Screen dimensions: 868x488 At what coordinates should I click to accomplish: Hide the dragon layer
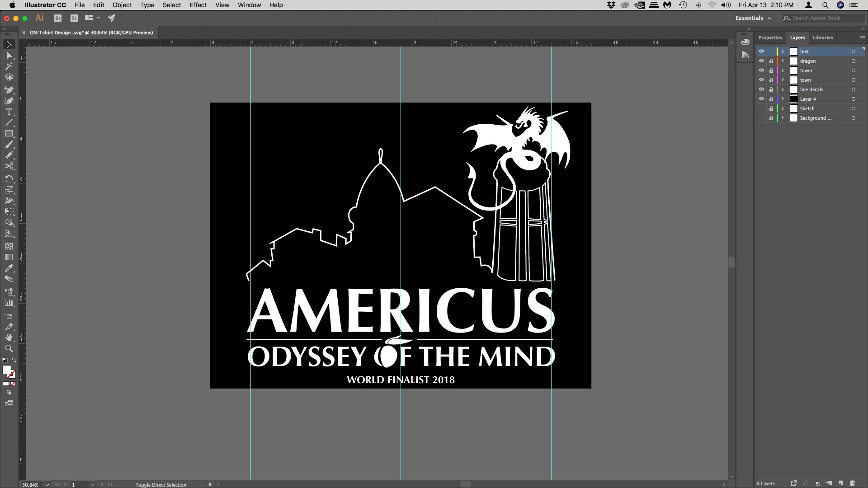coord(761,61)
